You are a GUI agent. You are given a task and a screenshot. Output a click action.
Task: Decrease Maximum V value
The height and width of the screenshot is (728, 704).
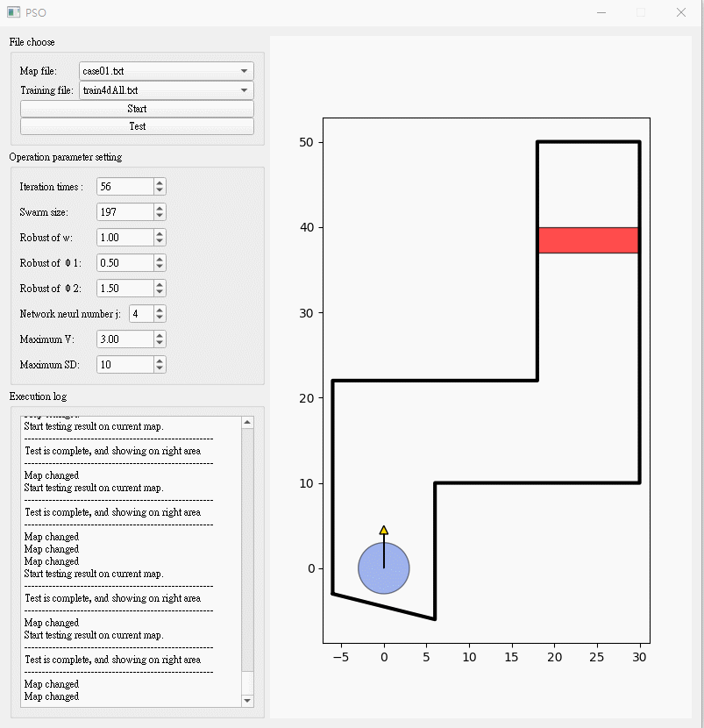point(160,344)
